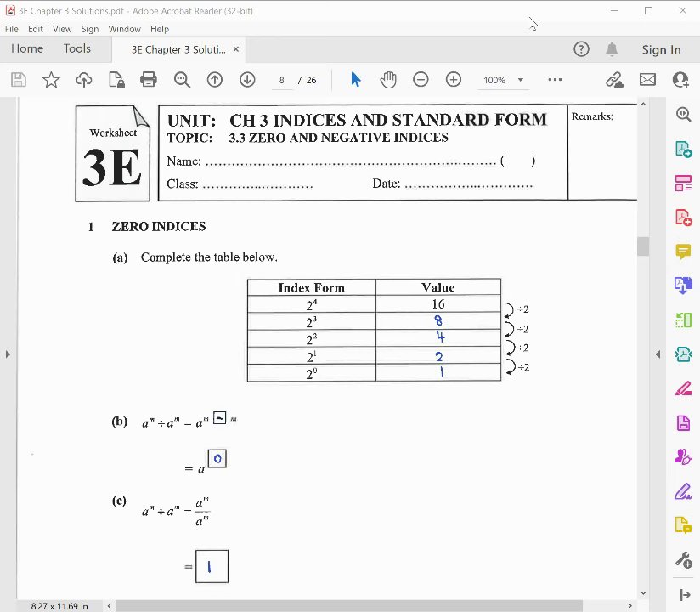700x612 pixels.
Task: Open the Find text magnifier tool
Action: [x=182, y=80]
